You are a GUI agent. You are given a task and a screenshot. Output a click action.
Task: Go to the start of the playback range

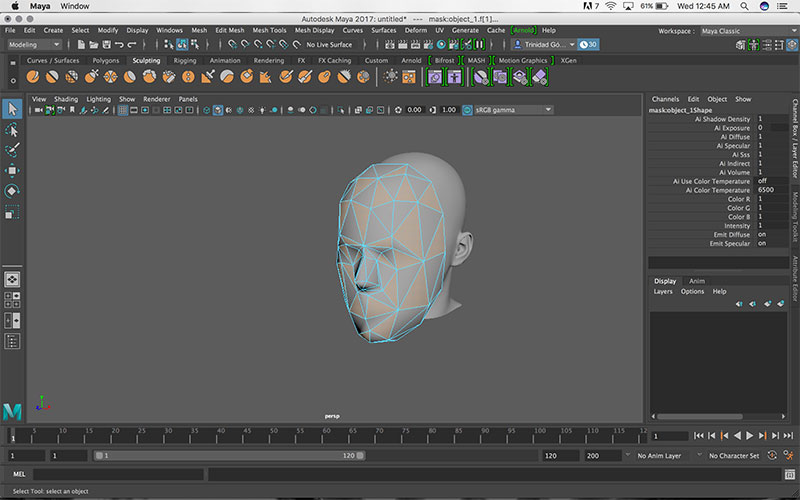(698, 436)
